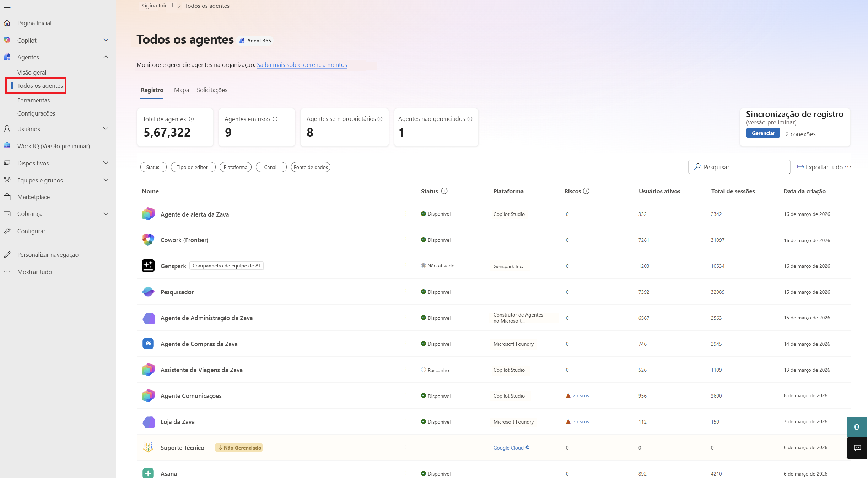Click info icon next to Agentes sem proprietários

click(x=380, y=119)
